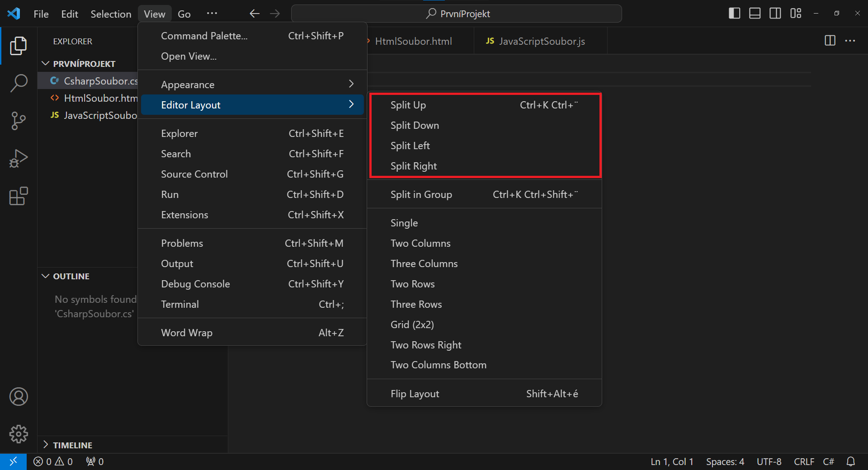The image size is (868, 470).
Task: Expand the TIMELINE section
Action: coord(45,445)
